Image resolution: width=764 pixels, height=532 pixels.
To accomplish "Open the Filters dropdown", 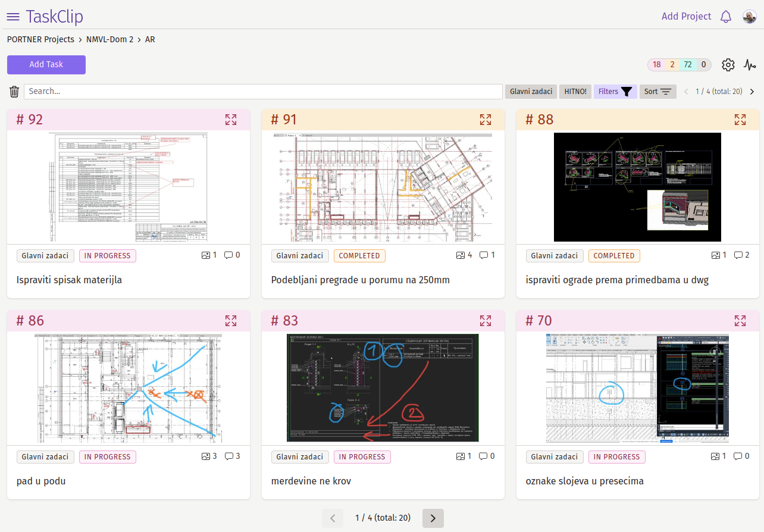I will coord(615,92).
